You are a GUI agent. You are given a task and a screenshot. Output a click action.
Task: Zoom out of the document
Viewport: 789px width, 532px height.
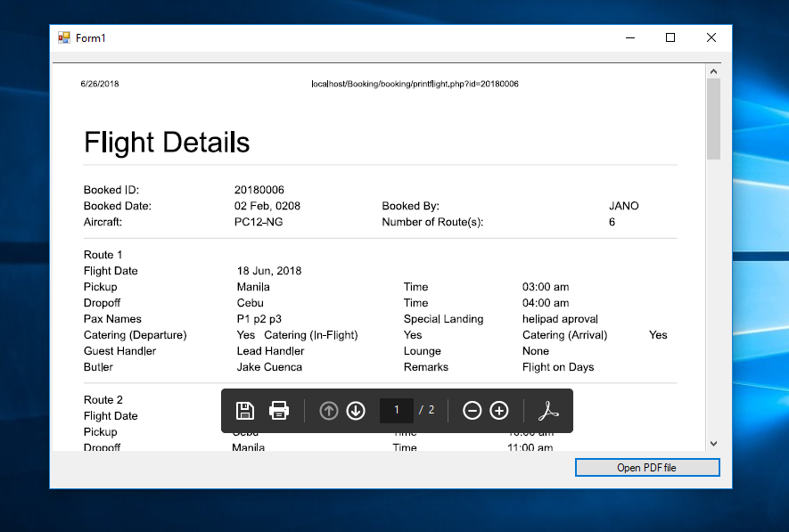472,410
